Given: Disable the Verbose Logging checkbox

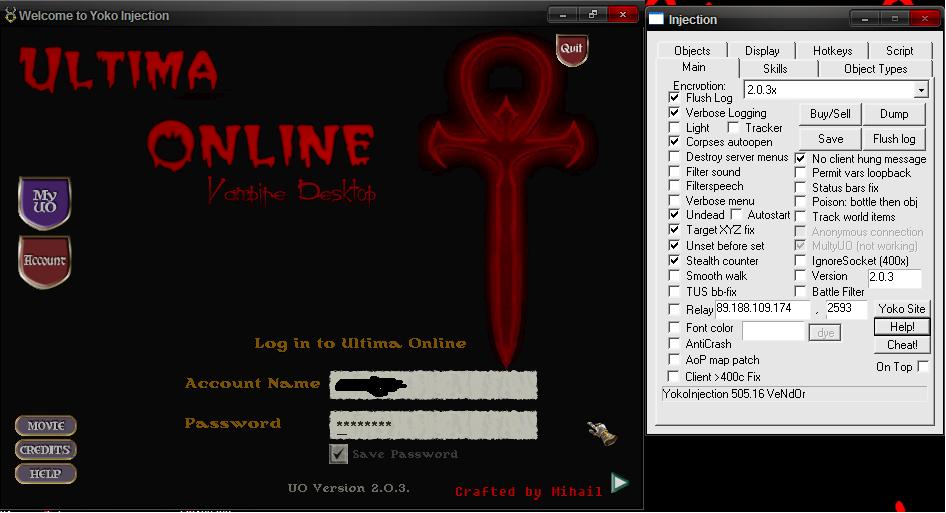Looking at the screenshot, I should (x=675, y=113).
